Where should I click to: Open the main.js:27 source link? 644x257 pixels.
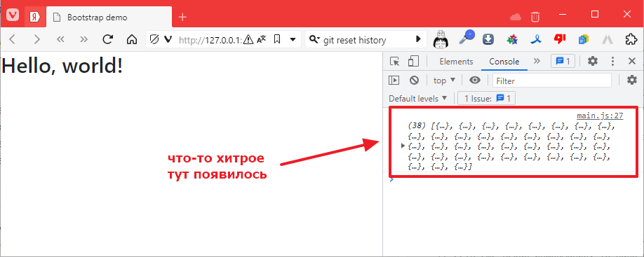[x=600, y=116]
